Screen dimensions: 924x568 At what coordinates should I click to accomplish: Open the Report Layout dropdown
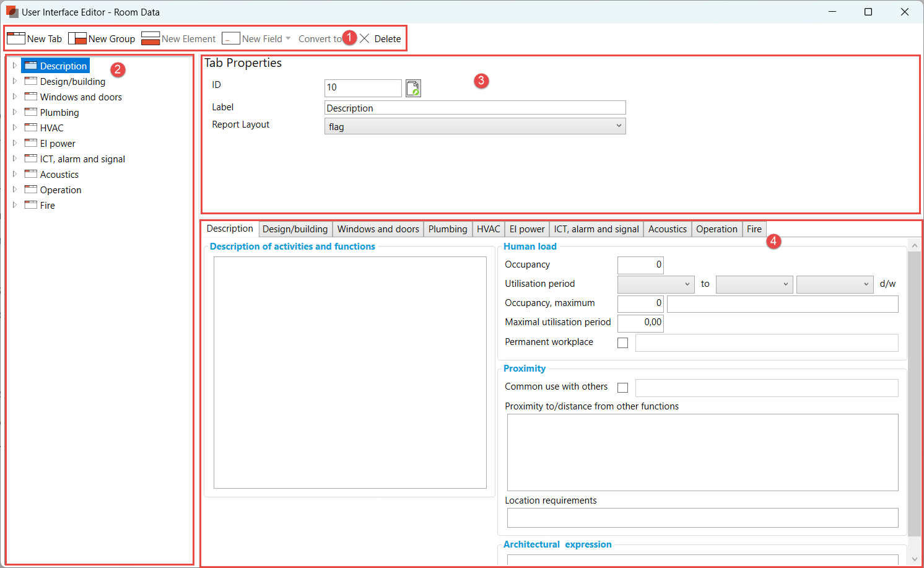(474, 126)
